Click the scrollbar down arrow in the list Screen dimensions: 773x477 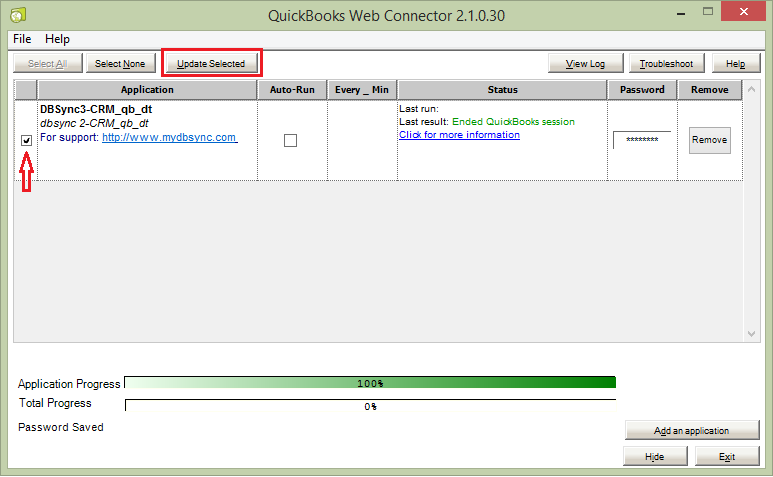[x=753, y=333]
